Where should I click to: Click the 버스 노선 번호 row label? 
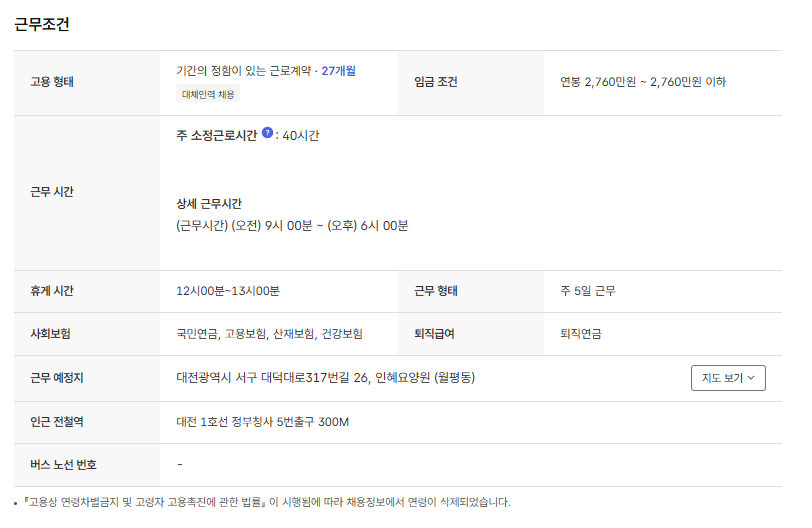pyautogui.click(x=64, y=465)
